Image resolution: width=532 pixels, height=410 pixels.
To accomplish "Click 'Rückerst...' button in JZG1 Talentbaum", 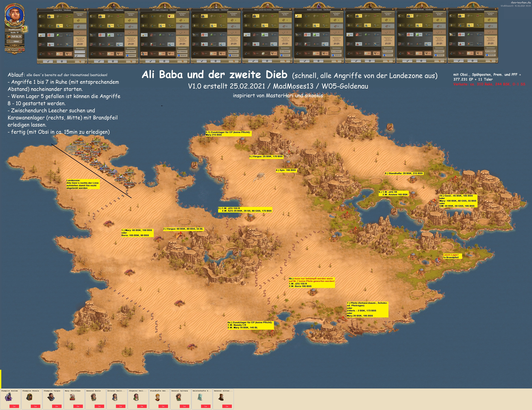I will [x=182, y=55].
